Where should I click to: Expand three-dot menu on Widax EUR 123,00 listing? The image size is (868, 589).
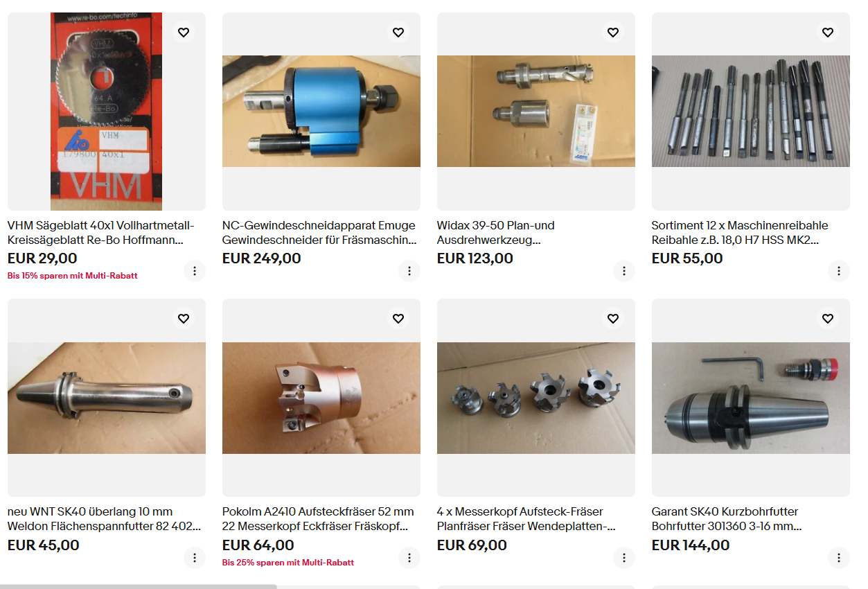(624, 271)
